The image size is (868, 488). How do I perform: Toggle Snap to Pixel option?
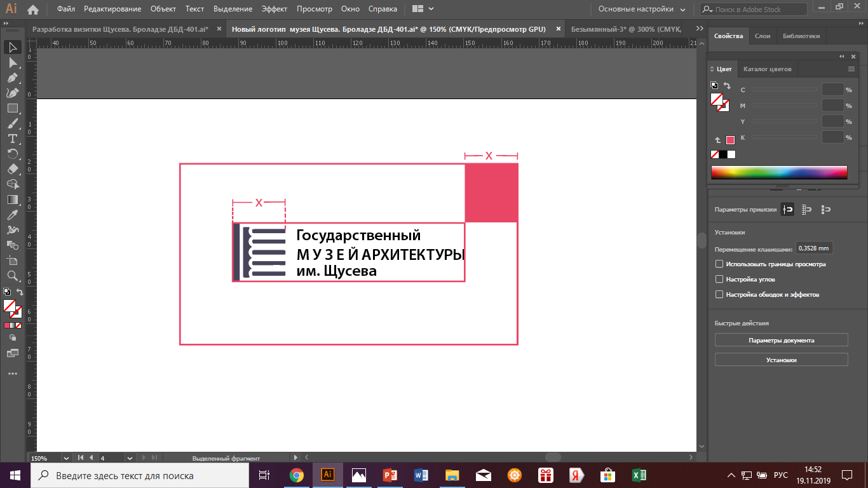point(827,209)
